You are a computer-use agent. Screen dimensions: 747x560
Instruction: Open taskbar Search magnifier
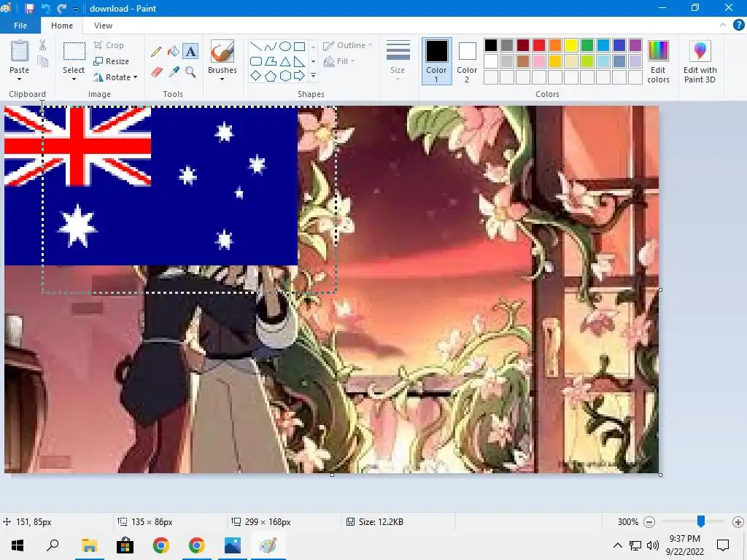coord(53,545)
